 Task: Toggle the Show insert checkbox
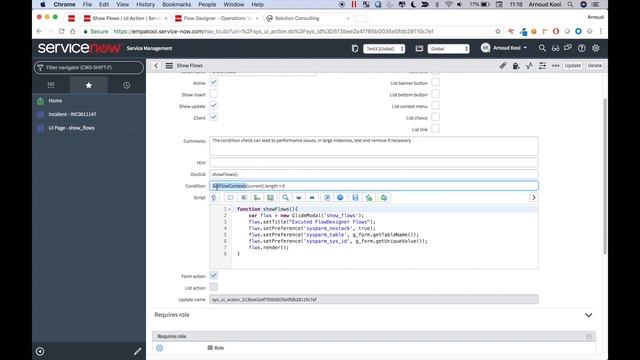click(x=213, y=94)
